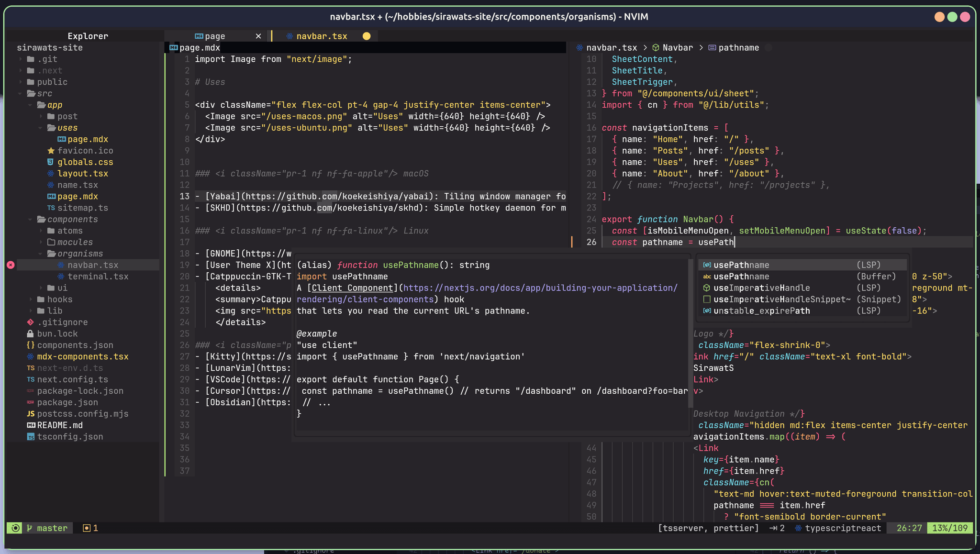
Task: Switch to the page buffer tab
Action: pyautogui.click(x=215, y=36)
